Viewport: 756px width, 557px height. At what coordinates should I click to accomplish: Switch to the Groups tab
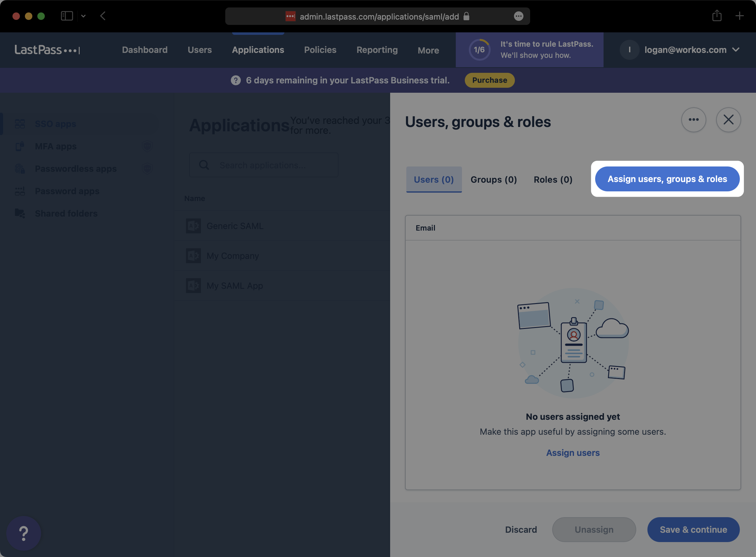click(x=494, y=179)
